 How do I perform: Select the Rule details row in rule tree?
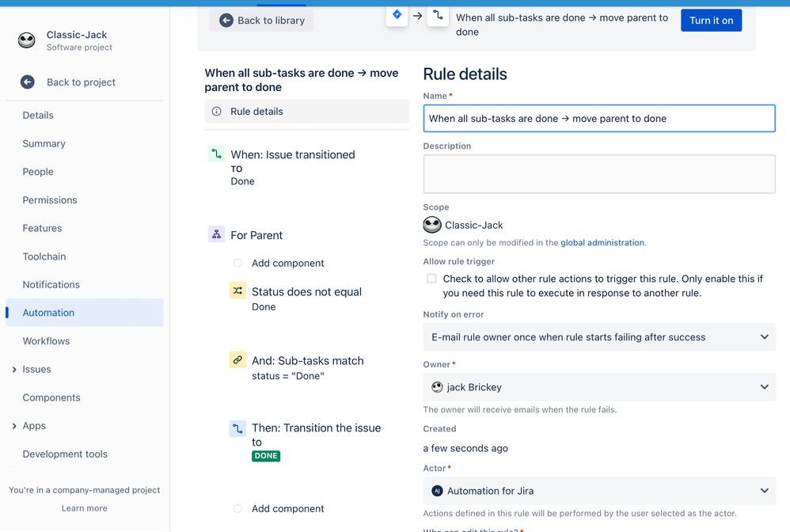[306, 112]
